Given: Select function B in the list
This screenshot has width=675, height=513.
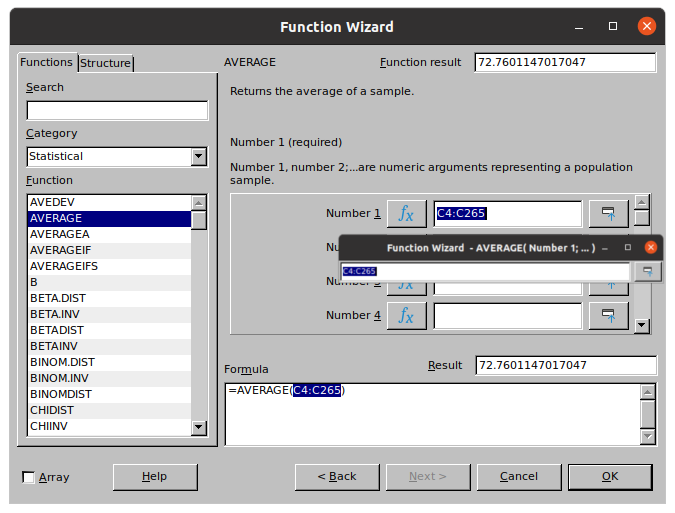Looking at the screenshot, I should pyautogui.click(x=109, y=282).
